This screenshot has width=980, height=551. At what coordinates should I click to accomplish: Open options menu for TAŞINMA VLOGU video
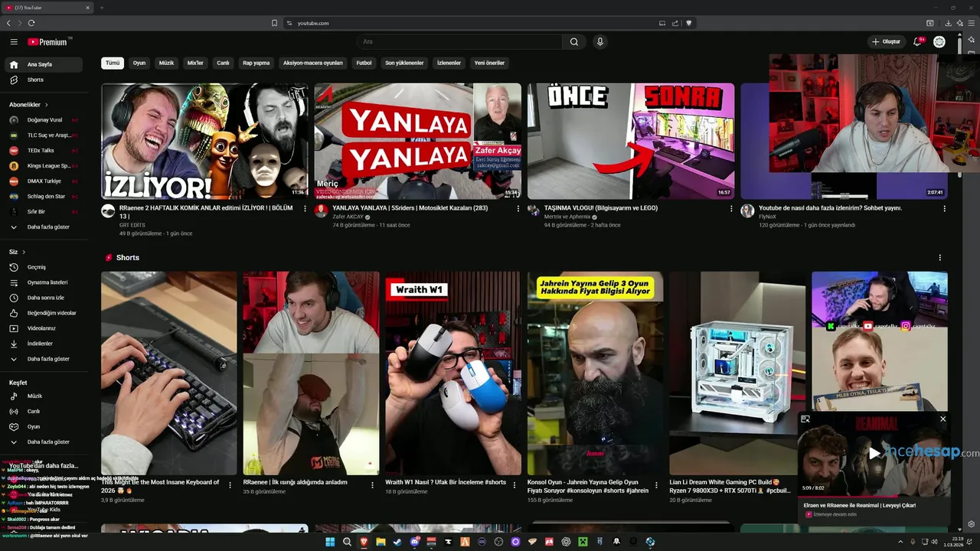[731, 208]
